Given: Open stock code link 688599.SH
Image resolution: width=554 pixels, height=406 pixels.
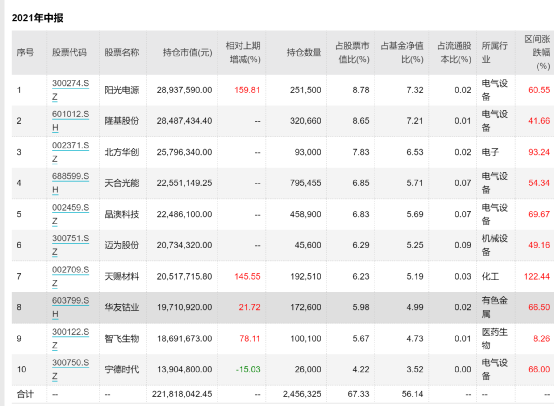Looking at the screenshot, I should click(x=71, y=183).
